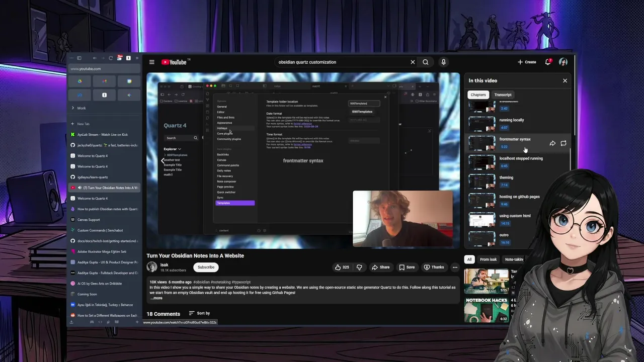Viewport: 644px width, 362px height.
Task: Open Custom Commands Senchabot tab
Action: [x=104, y=230]
